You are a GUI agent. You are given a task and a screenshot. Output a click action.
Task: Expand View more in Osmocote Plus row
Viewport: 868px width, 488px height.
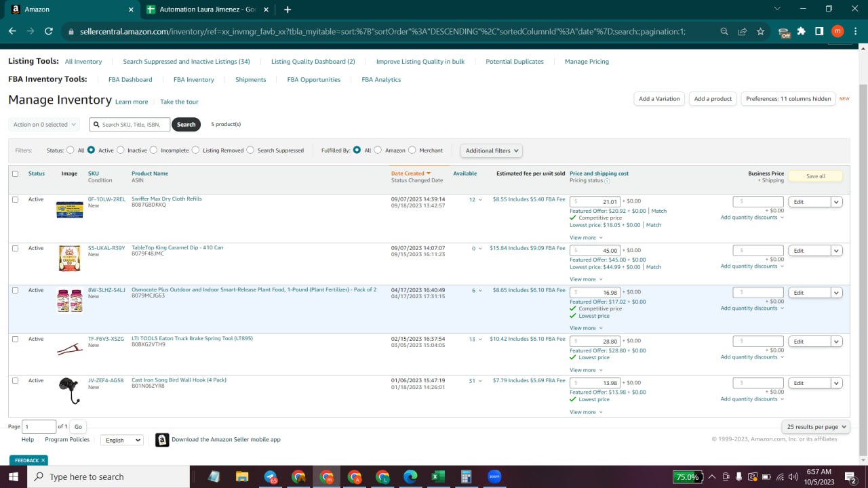pos(586,328)
